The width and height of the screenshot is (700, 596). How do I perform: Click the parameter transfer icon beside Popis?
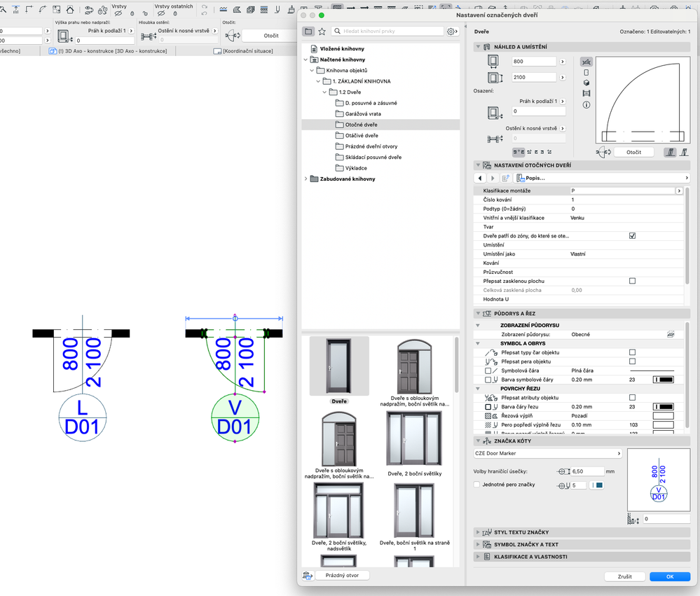click(505, 178)
